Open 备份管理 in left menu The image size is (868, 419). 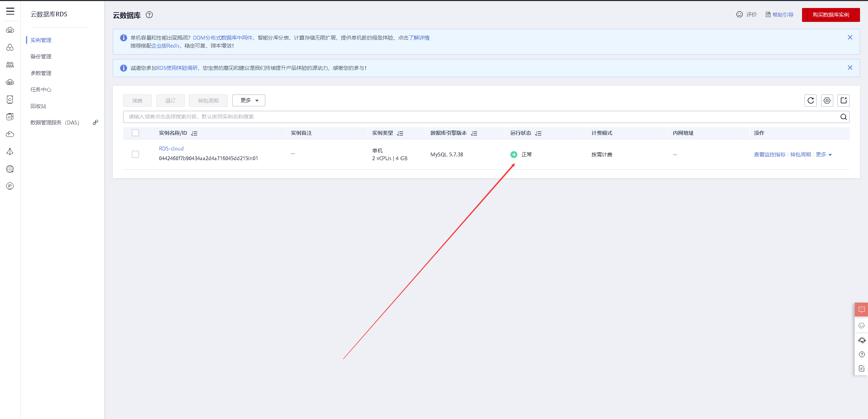pyautogui.click(x=41, y=57)
